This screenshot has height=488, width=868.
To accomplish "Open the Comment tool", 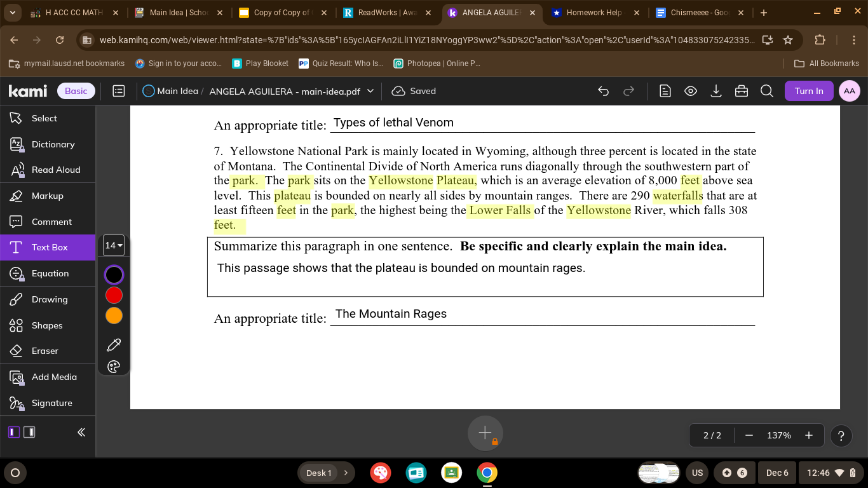I will point(51,222).
